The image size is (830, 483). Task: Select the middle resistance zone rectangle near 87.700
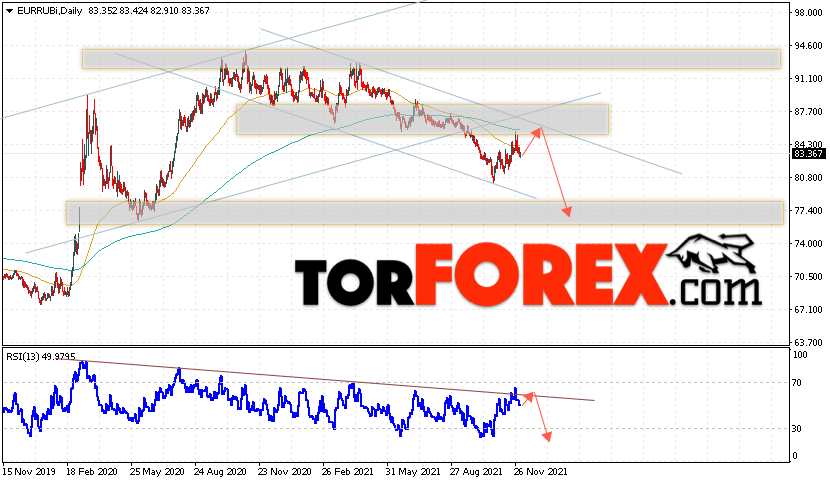[x=422, y=119]
